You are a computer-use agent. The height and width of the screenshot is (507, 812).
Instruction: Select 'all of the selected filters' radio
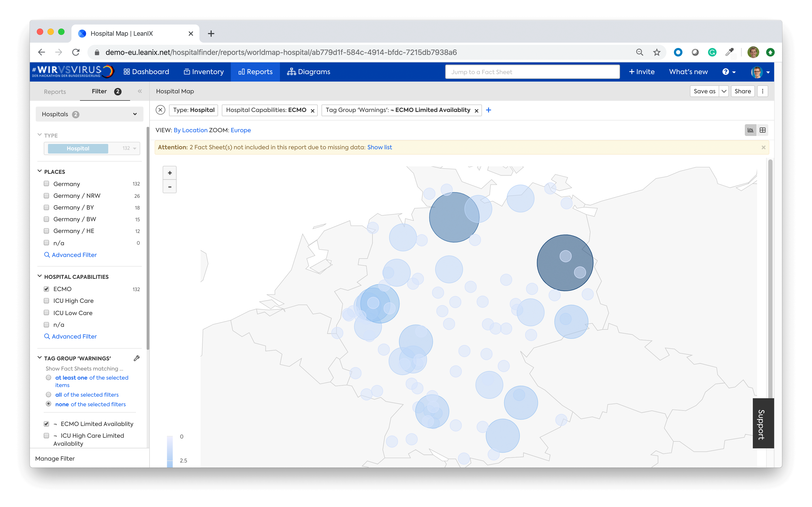pos(49,395)
